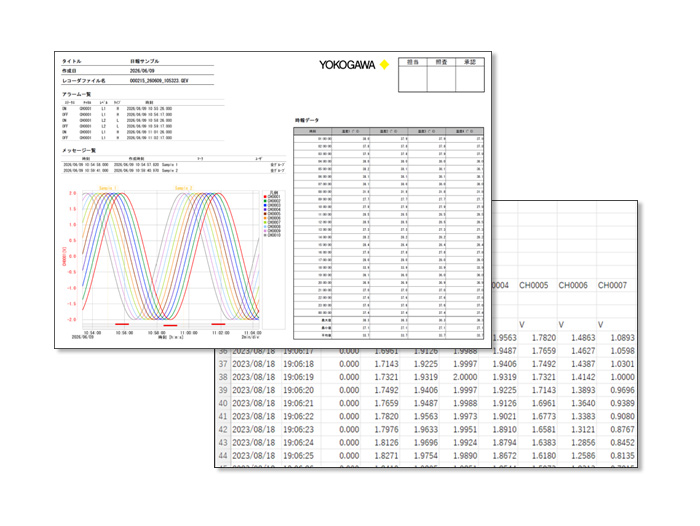This screenshot has width=700, height=526.
Task: Click spreadsheet cell value 1.8794
Action: coord(504,443)
